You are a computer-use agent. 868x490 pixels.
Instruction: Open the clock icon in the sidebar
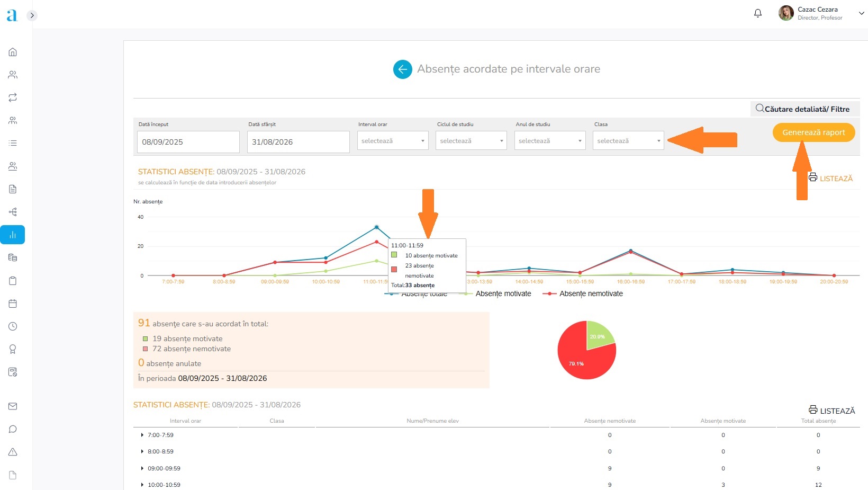point(13,326)
